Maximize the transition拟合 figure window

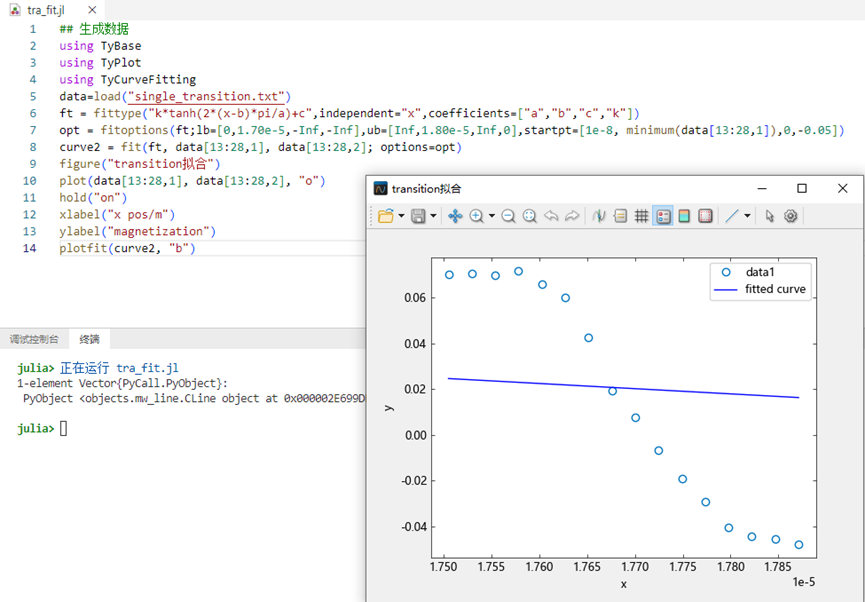(802, 189)
